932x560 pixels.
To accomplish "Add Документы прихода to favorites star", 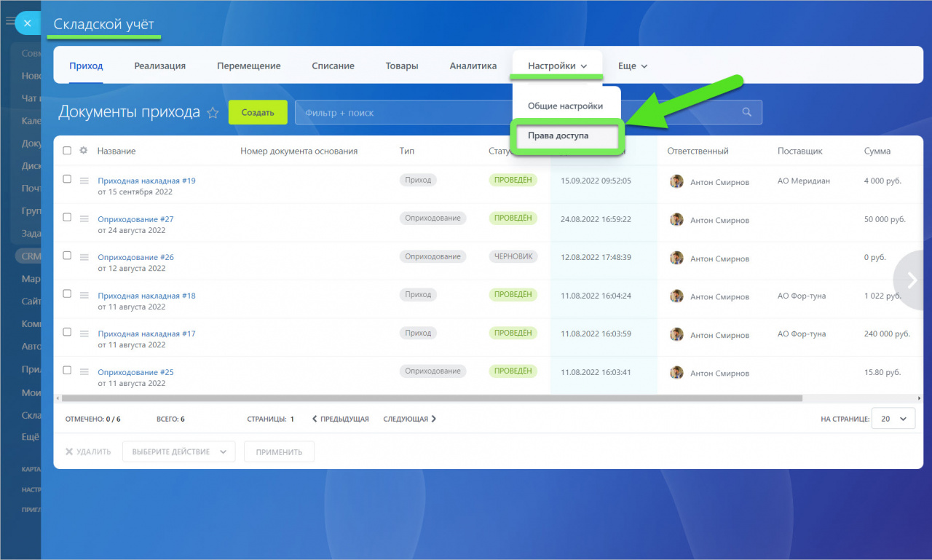I will pyautogui.click(x=213, y=113).
